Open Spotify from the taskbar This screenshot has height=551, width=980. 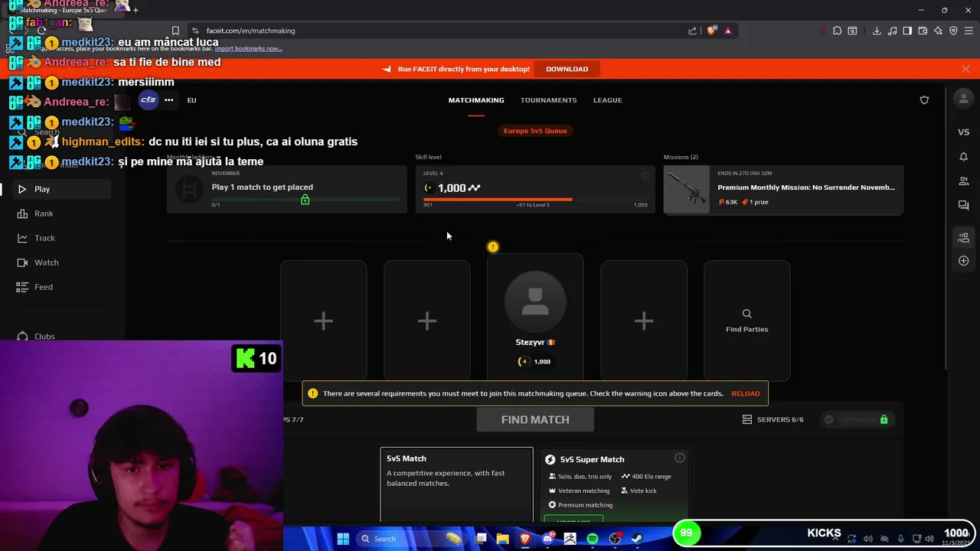click(593, 539)
